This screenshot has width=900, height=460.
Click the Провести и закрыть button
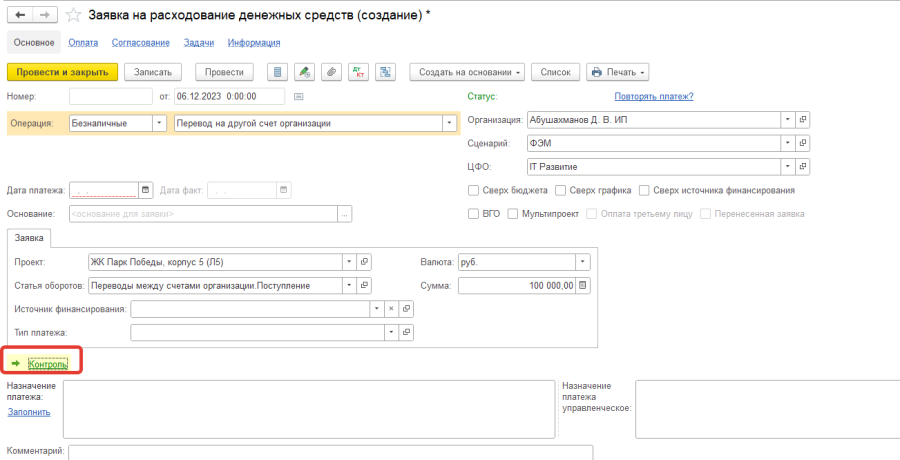coord(63,72)
